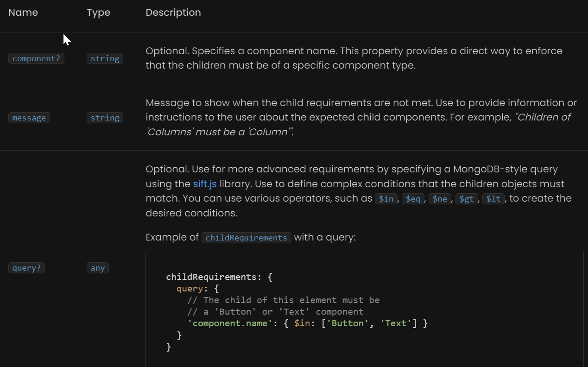This screenshot has height=367, width=588.
Task: Click the 'Button' string in code example
Action: click(x=353, y=323)
